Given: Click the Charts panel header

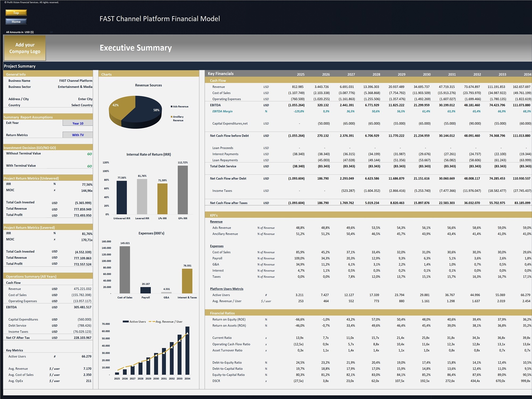Looking at the screenshot, I should [x=106, y=74].
